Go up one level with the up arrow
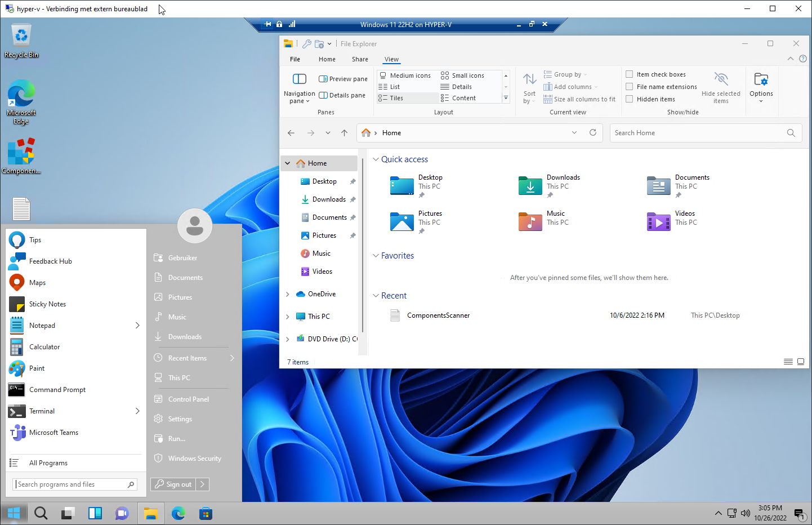 click(345, 133)
